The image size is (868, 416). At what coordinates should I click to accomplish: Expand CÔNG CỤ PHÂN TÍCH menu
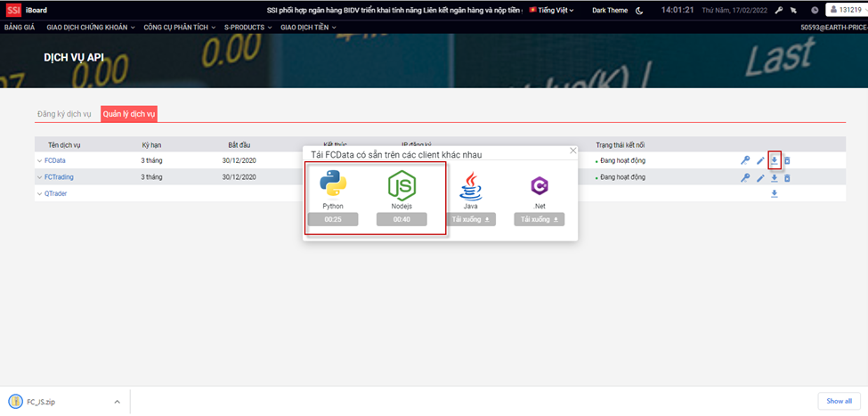pos(179,27)
